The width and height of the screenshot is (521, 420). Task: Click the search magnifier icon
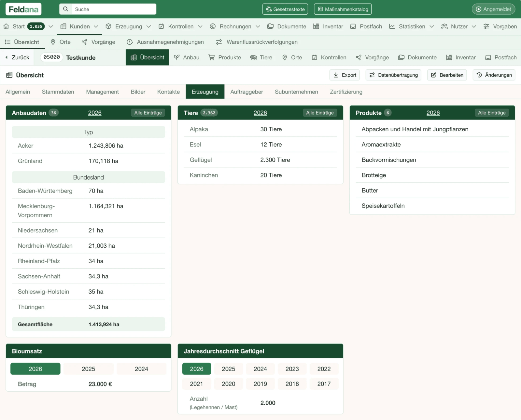(65, 9)
